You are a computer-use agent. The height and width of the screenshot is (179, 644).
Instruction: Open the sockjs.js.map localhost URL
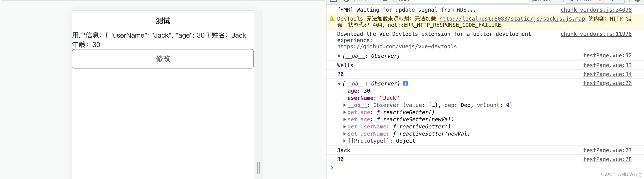(512, 19)
